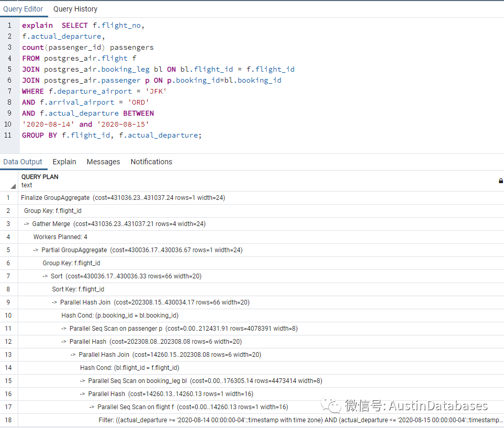Select the 'Finalize GroupAggregate' plan row
Viewport: 504px width, 428px height.
[x=261, y=198]
